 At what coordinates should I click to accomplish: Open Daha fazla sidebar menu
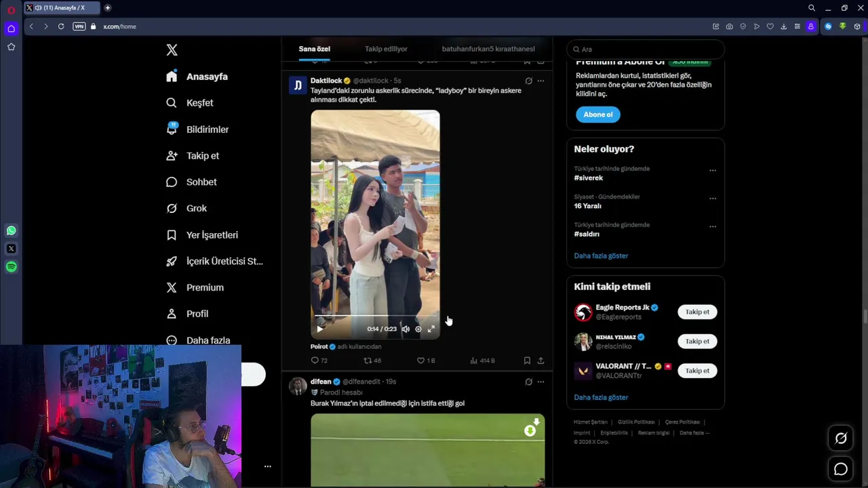point(198,340)
